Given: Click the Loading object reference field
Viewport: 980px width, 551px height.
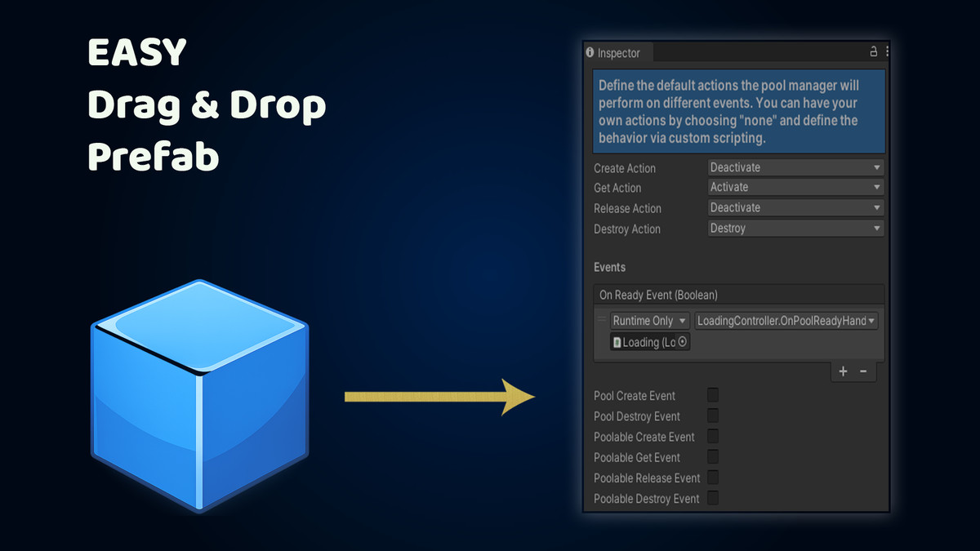Looking at the screenshot, I should click(651, 342).
